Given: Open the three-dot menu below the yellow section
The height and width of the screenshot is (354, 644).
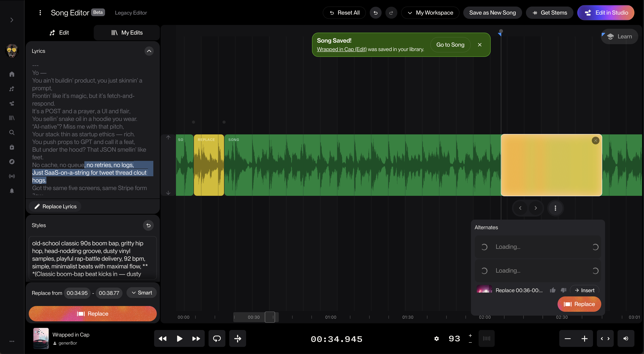Looking at the screenshot, I should [x=555, y=208].
